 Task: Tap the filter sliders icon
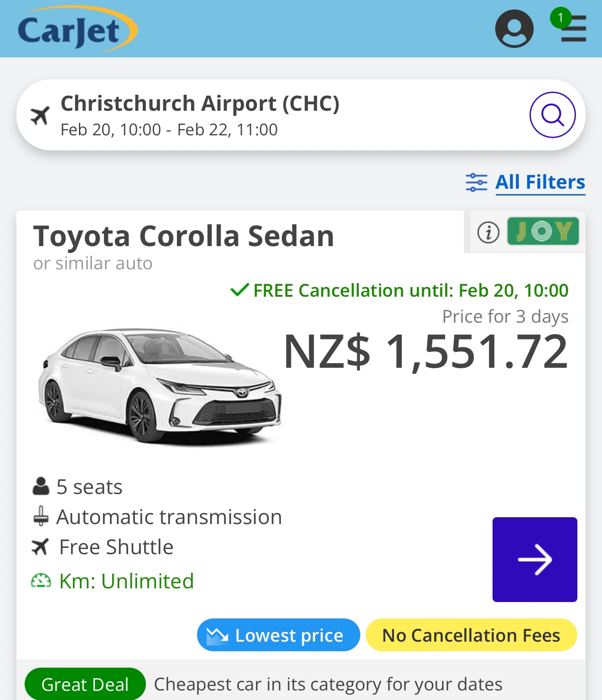[476, 182]
